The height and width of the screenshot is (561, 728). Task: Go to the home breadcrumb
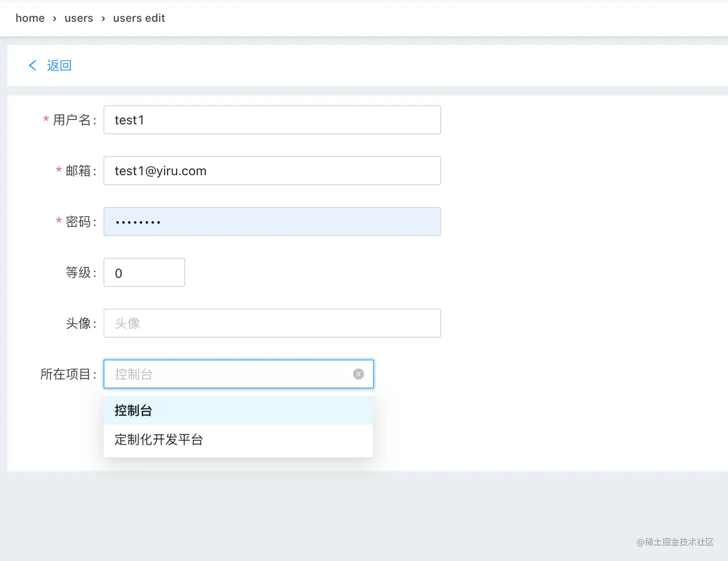30,18
